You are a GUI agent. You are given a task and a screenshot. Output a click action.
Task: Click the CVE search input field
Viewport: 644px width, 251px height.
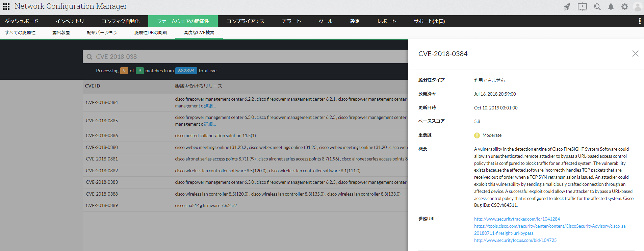pos(246,57)
